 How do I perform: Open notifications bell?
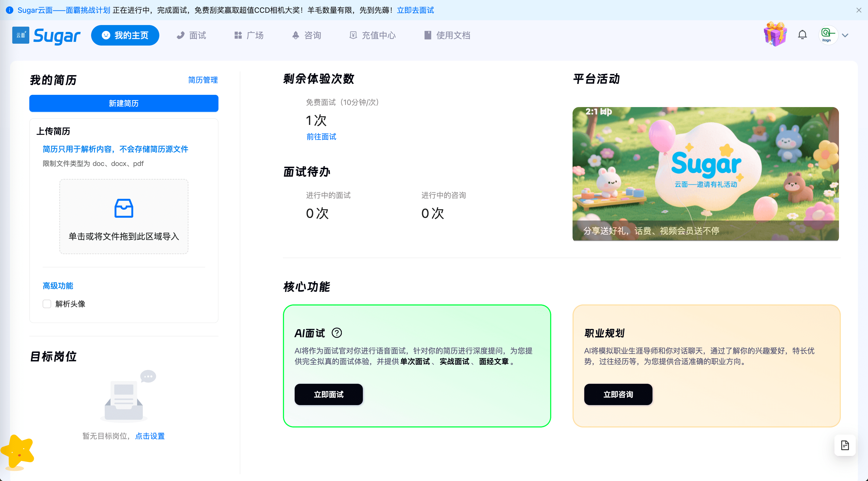click(802, 35)
